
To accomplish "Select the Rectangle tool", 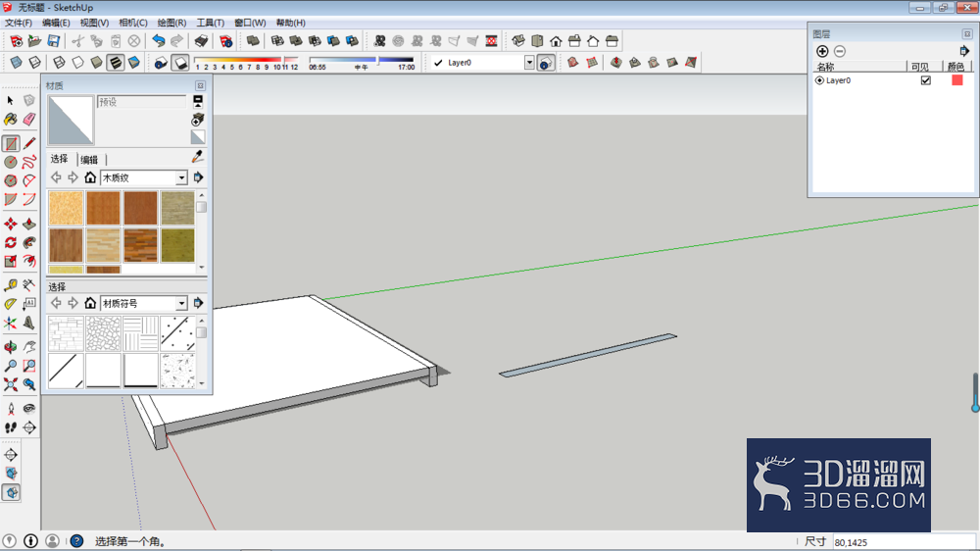I will click(x=11, y=144).
